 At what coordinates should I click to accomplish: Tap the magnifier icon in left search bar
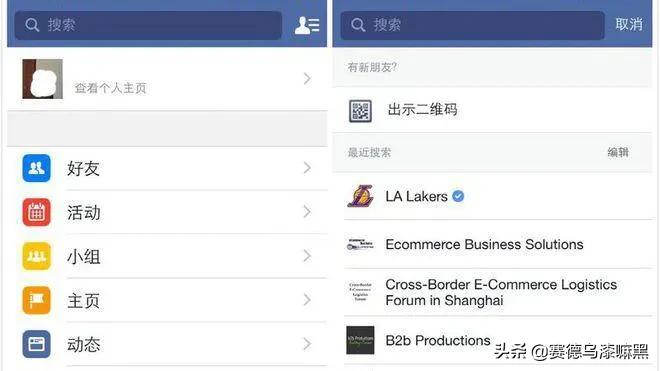(32, 25)
